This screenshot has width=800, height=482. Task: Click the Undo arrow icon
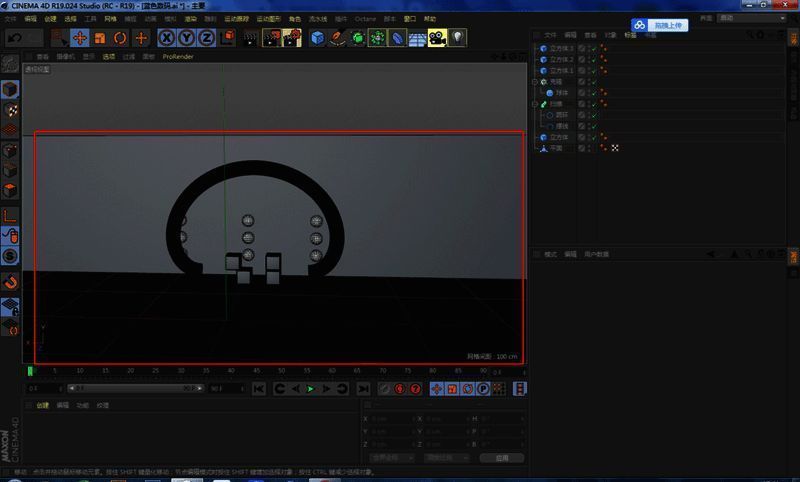(14, 38)
